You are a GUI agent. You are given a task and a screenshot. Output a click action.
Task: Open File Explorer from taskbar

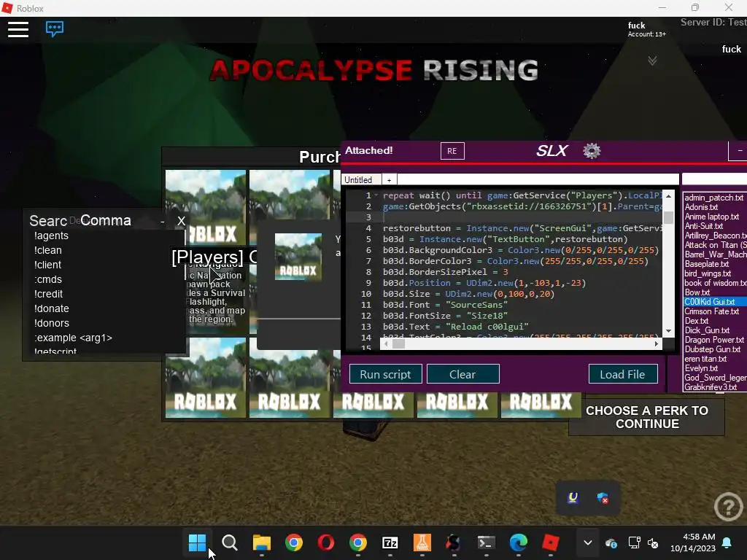(x=262, y=542)
